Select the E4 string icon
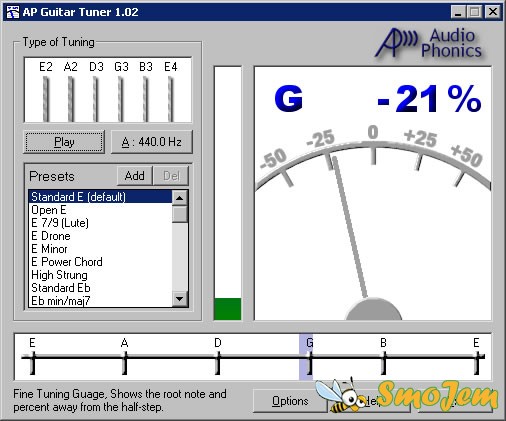The width and height of the screenshot is (506, 421). (171, 99)
